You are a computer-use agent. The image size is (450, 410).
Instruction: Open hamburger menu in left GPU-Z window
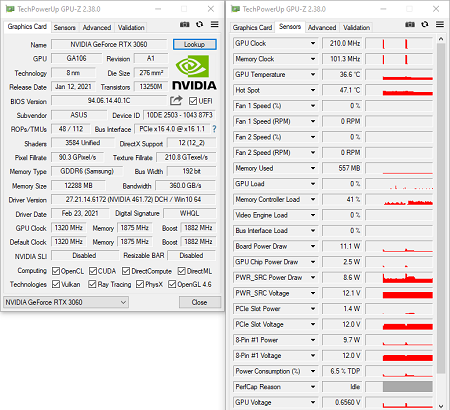pyautogui.click(x=215, y=24)
